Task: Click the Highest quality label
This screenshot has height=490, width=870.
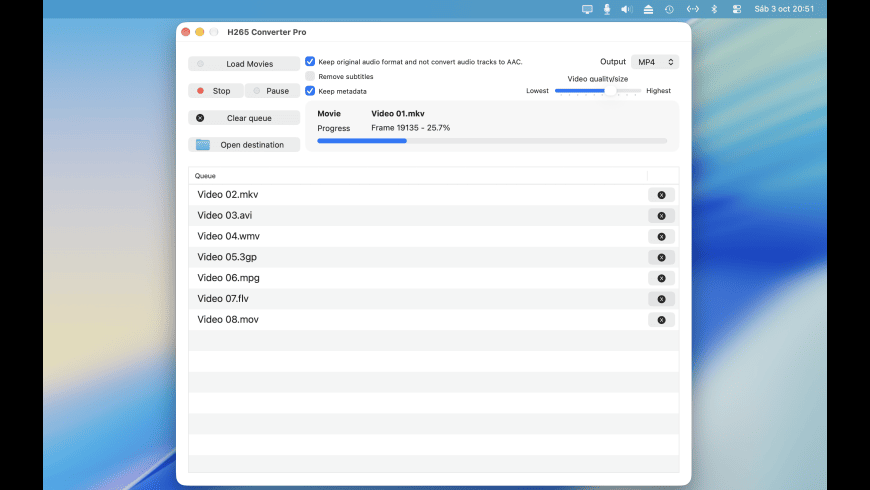Action: pyautogui.click(x=658, y=90)
